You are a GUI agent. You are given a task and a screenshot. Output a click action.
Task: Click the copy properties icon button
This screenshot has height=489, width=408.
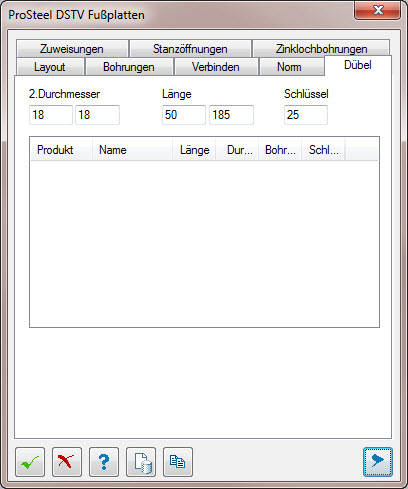point(178,462)
